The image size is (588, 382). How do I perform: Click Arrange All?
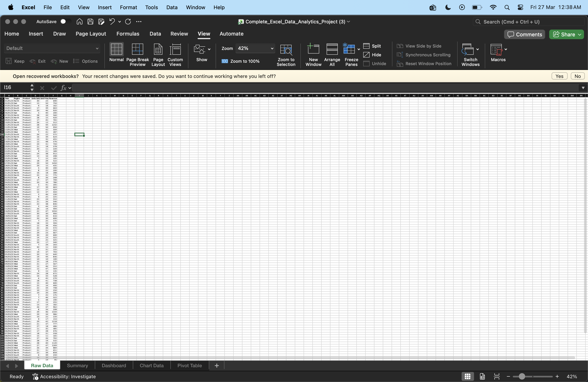click(x=332, y=55)
